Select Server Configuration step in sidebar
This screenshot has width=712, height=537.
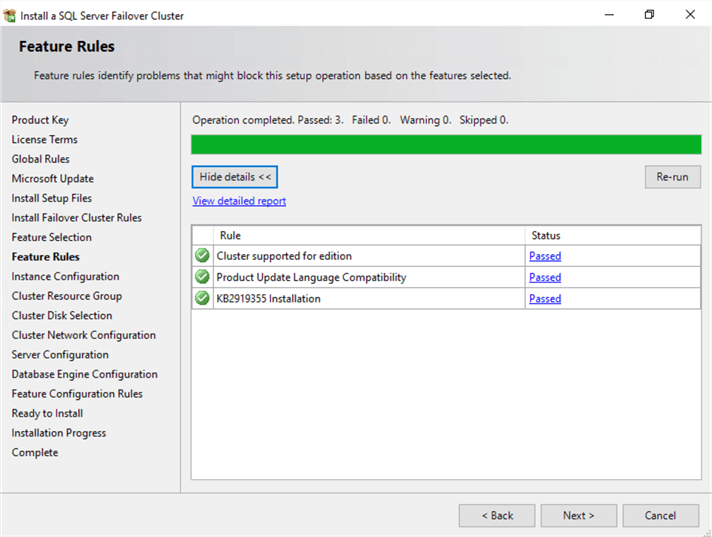[60, 355]
